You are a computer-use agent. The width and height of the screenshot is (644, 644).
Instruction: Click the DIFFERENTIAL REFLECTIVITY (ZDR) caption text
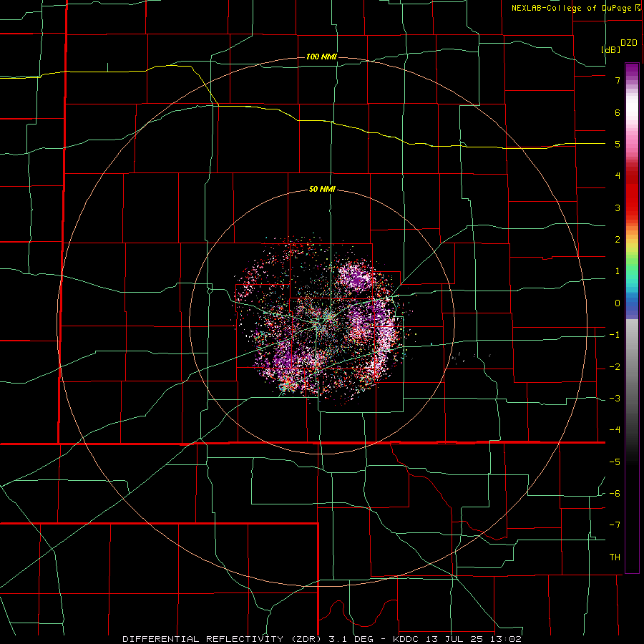point(220,639)
